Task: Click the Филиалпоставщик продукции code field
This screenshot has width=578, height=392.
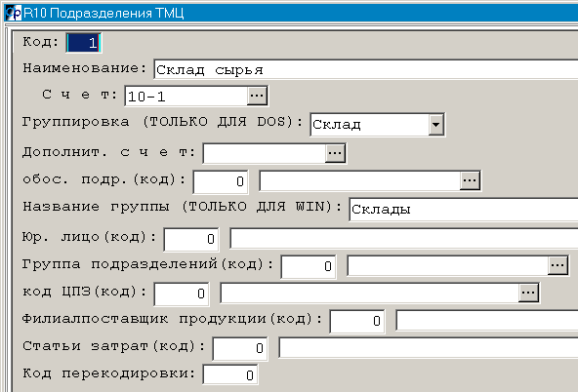Action: [x=357, y=321]
